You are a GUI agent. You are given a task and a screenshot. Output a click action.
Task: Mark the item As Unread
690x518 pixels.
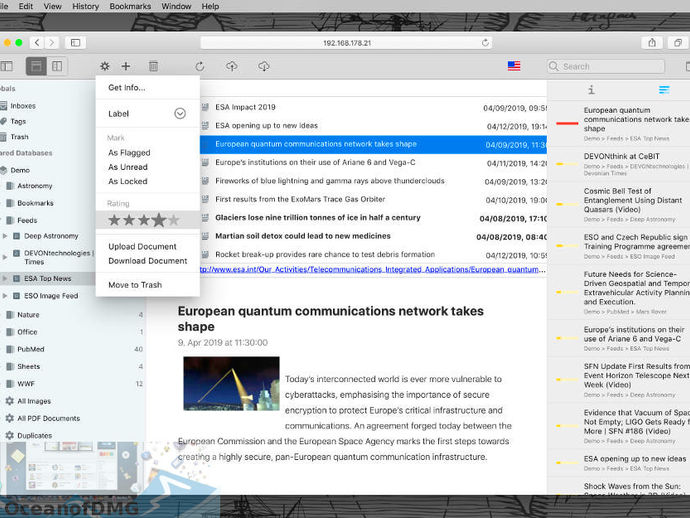pos(128,167)
